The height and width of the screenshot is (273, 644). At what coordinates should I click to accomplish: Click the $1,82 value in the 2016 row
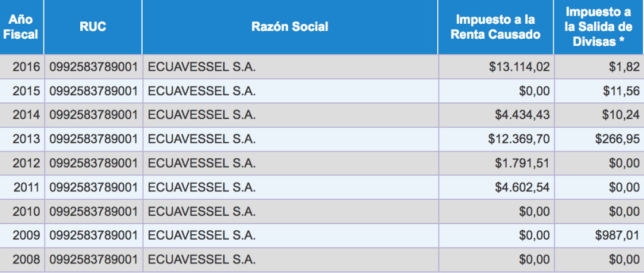tap(624, 67)
